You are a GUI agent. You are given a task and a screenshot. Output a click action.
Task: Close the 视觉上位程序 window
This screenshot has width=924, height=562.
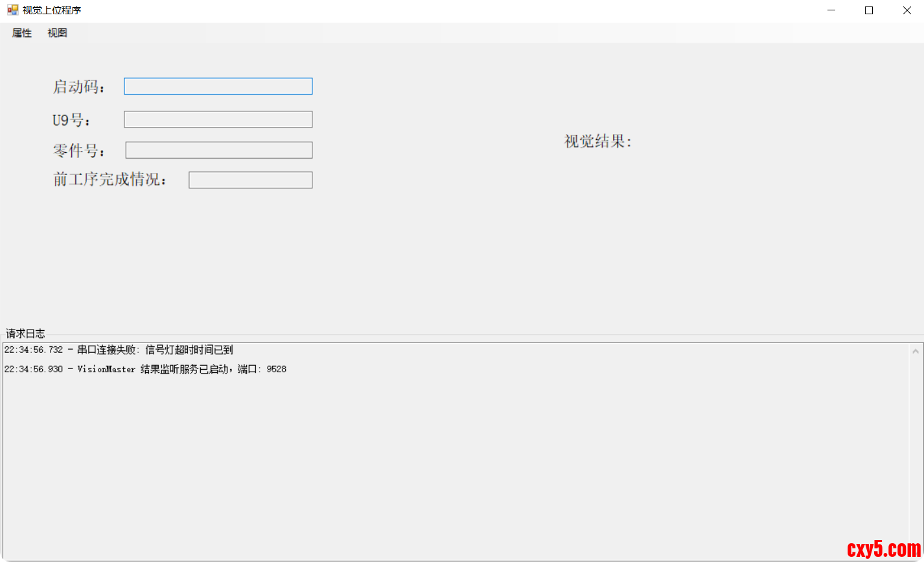pos(907,10)
